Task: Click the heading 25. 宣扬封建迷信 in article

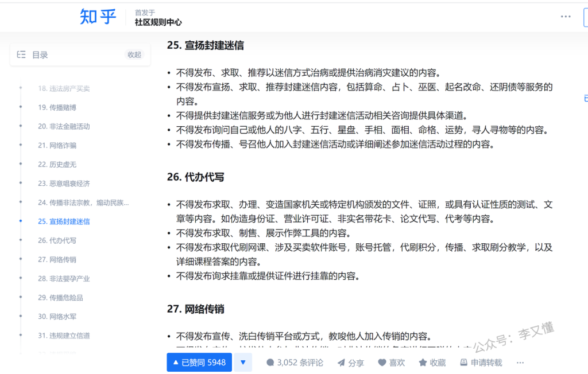Action: point(206,45)
